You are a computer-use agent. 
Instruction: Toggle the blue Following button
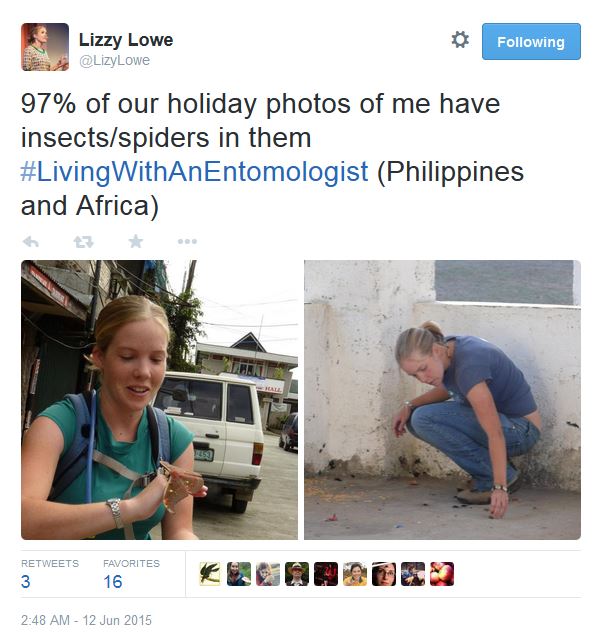(531, 41)
